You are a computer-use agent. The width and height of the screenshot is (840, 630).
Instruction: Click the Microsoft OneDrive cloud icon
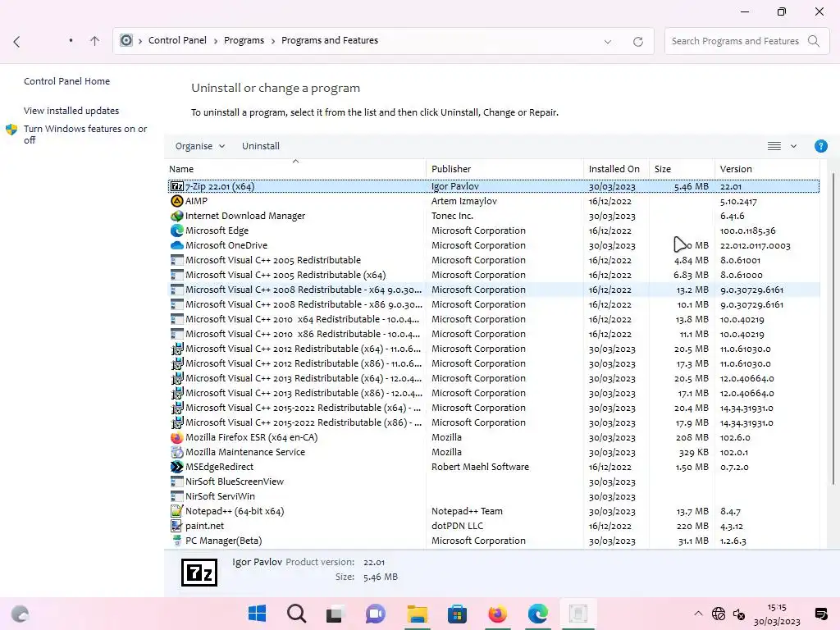pos(177,245)
